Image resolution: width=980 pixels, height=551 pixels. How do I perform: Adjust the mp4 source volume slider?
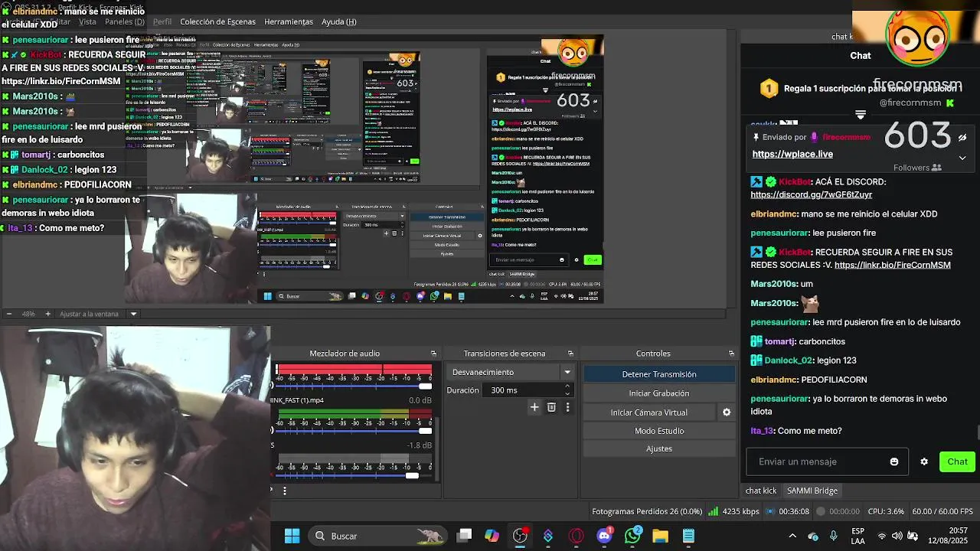pos(355,431)
